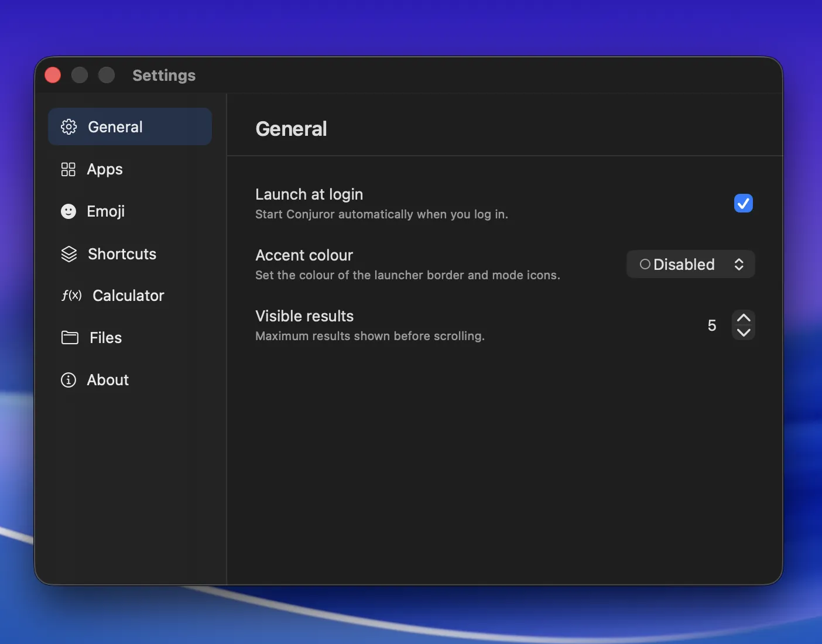Image resolution: width=822 pixels, height=644 pixels.
Task: Switch to the Files section
Action: 130,338
